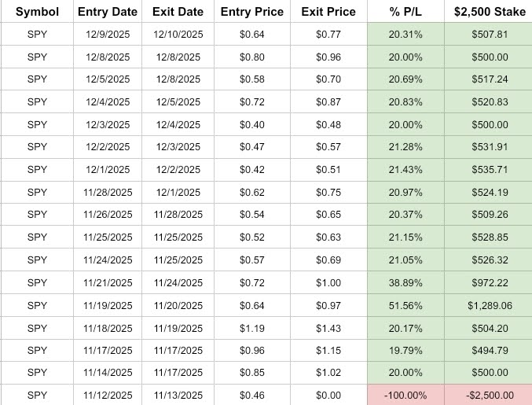Select the 11/12/2025 entry date cell
Viewport: 532px width, 405px height.
[x=108, y=395]
